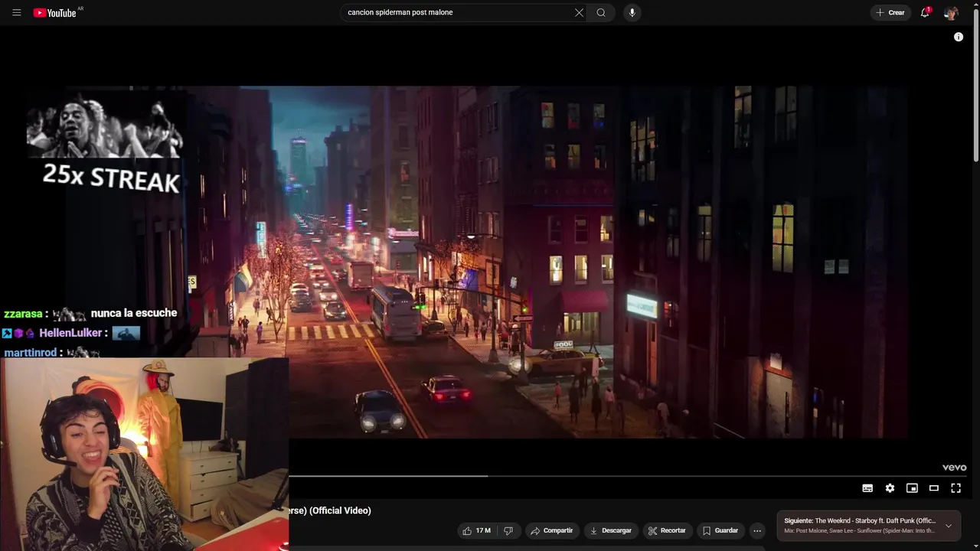Go to the YouTube home logo
Screen dimensions: 980x551
point(56,12)
